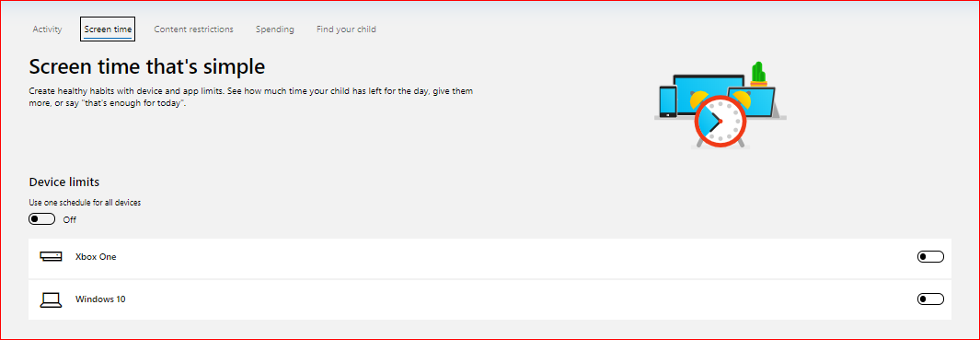The image size is (980, 340).
Task: Click the Windows 10 label text
Action: tap(100, 299)
